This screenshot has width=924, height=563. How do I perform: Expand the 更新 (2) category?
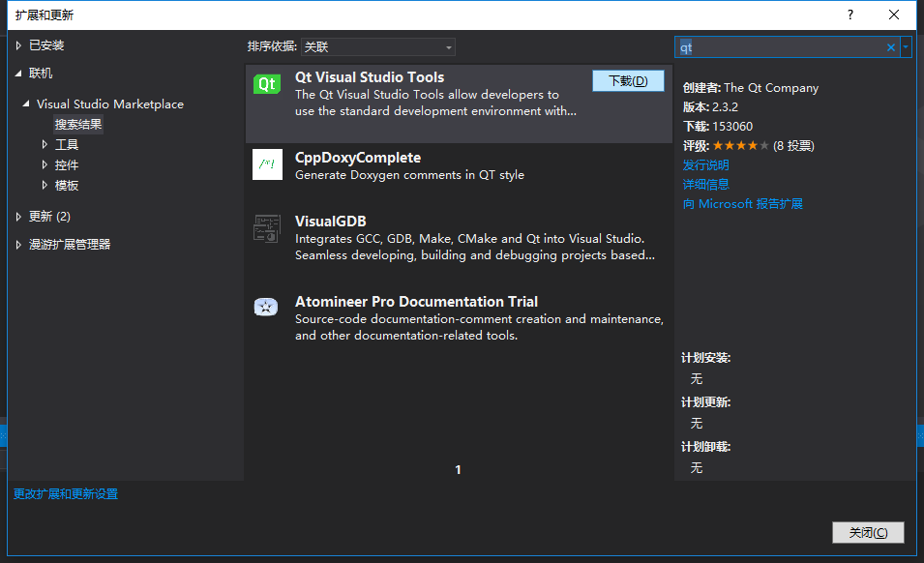(18, 217)
